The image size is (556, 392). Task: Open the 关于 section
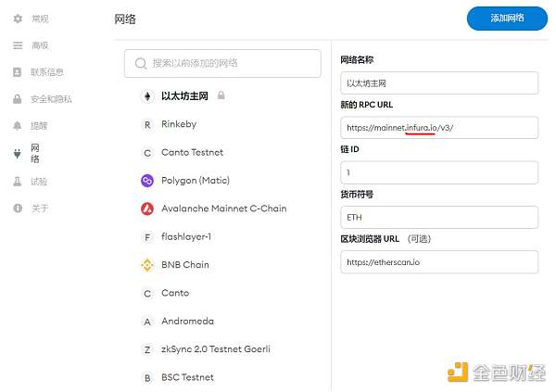click(x=40, y=209)
